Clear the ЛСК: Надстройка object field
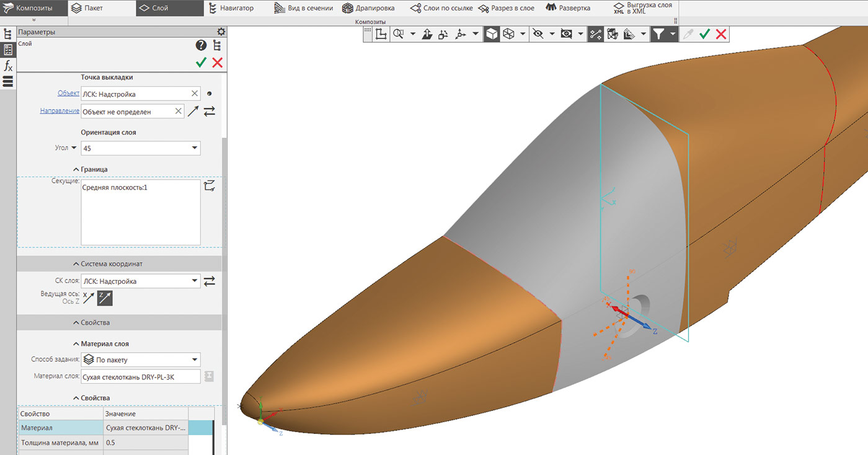This screenshot has width=868, height=455. (x=195, y=94)
